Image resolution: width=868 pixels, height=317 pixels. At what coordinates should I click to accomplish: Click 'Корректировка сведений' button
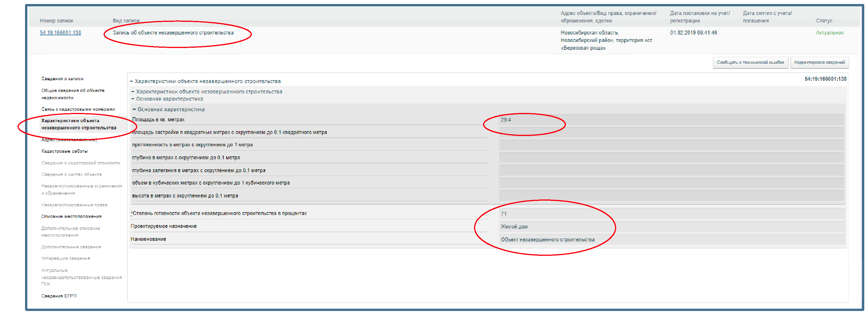tap(819, 63)
